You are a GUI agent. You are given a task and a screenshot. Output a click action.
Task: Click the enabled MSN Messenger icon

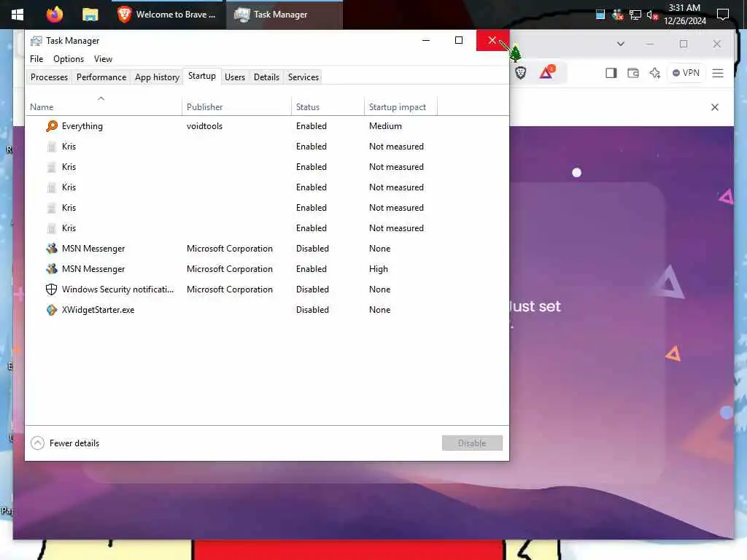tap(52, 268)
